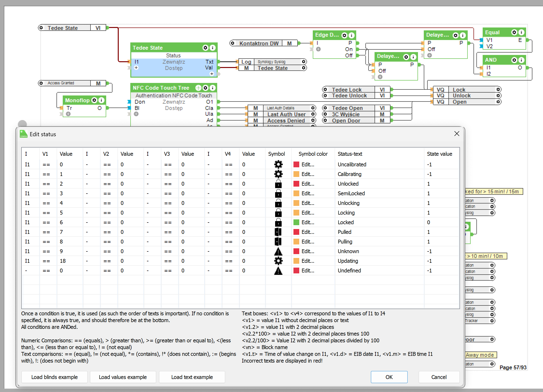Select the Open Door memory flag
The width and height of the screenshot is (543, 392).
click(x=356, y=121)
